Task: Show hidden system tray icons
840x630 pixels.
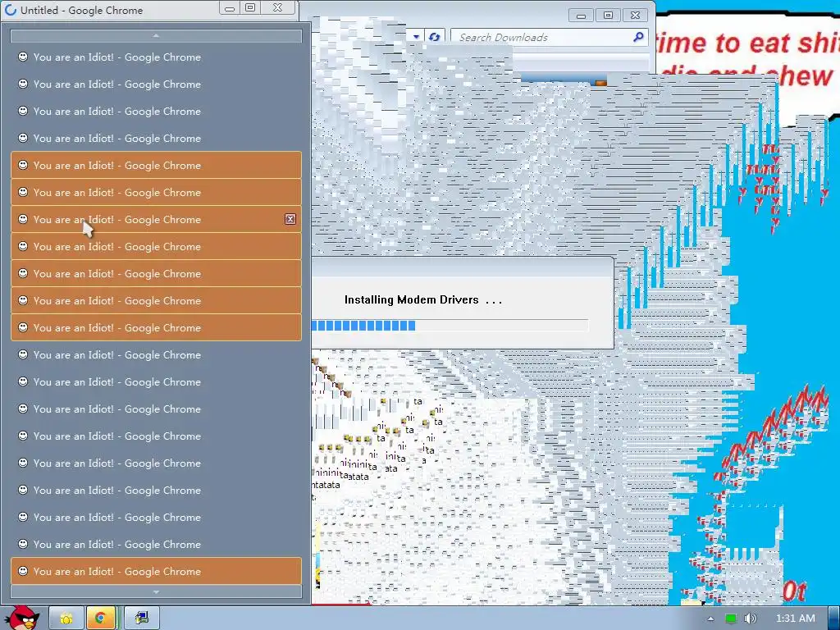Action: pyautogui.click(x=711, y=619)
